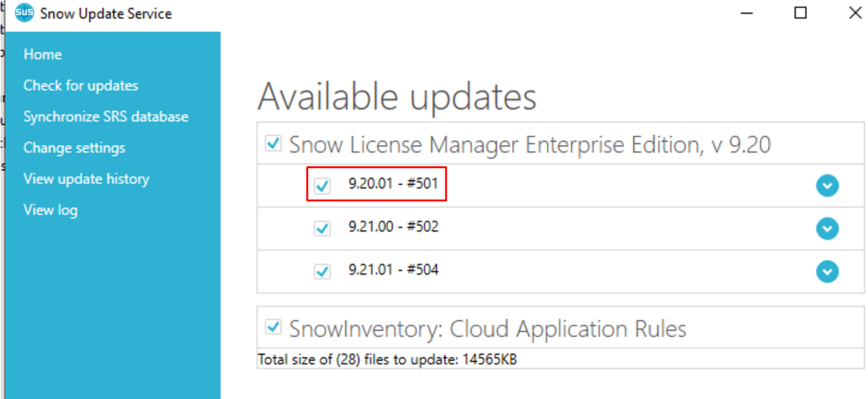Expand details for update 9.20.01 - #501
The width and height of the screenshot is (868, 399).
[x=827, y=186]
